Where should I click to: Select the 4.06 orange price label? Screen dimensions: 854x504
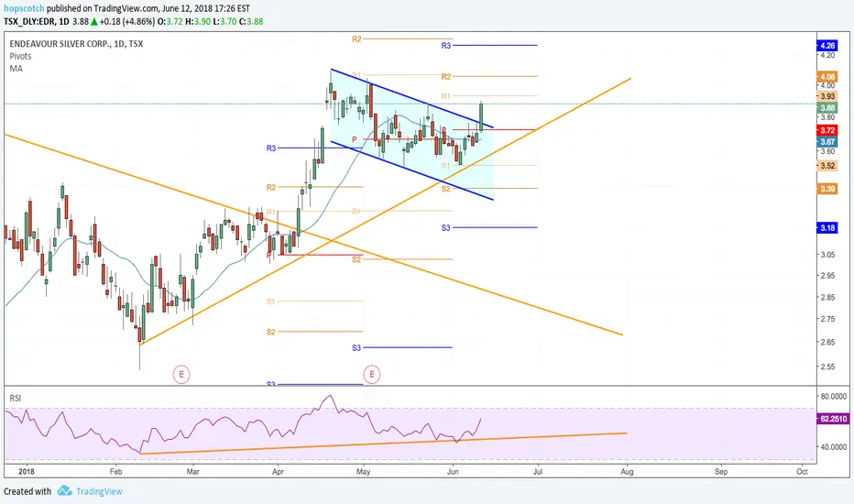tap(827, 77)
